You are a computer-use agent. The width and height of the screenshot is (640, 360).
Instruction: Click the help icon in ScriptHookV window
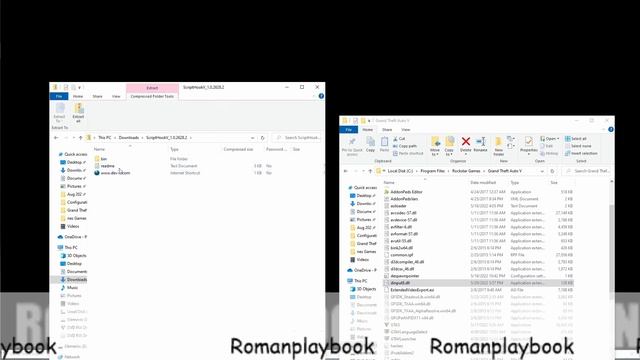click(x=321, y=96)
